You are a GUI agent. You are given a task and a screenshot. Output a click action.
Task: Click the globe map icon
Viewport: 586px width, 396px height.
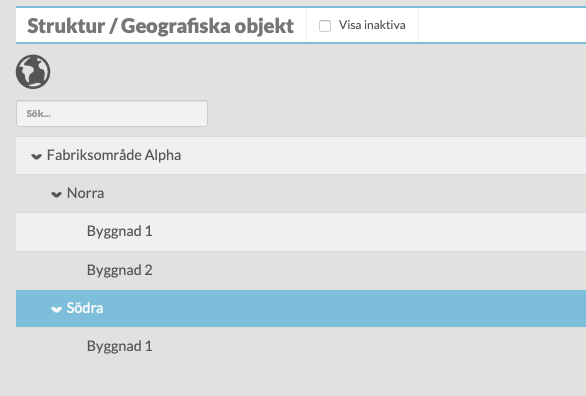point(33,72)
